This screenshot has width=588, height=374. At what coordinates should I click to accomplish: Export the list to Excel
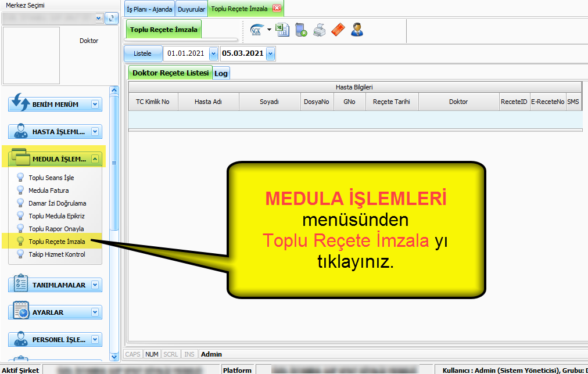coord(283,30)
